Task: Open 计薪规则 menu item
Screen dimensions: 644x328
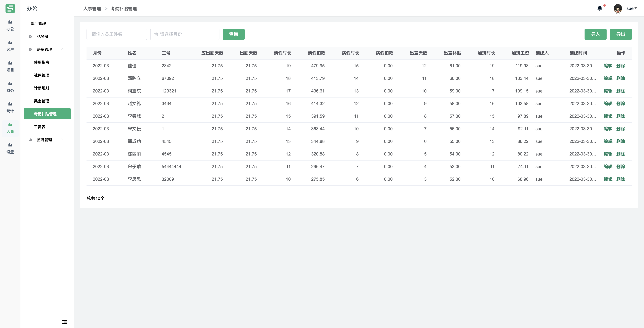Action: [42, 88]
